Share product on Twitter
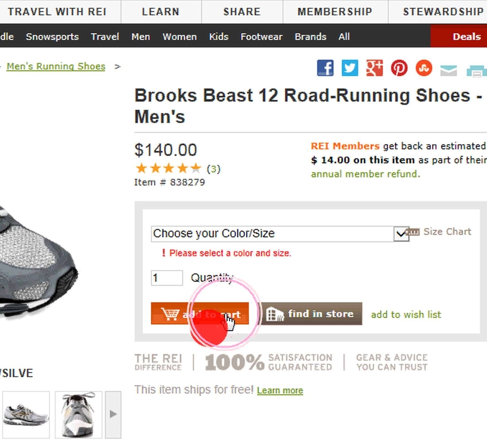 pos(350,68)
